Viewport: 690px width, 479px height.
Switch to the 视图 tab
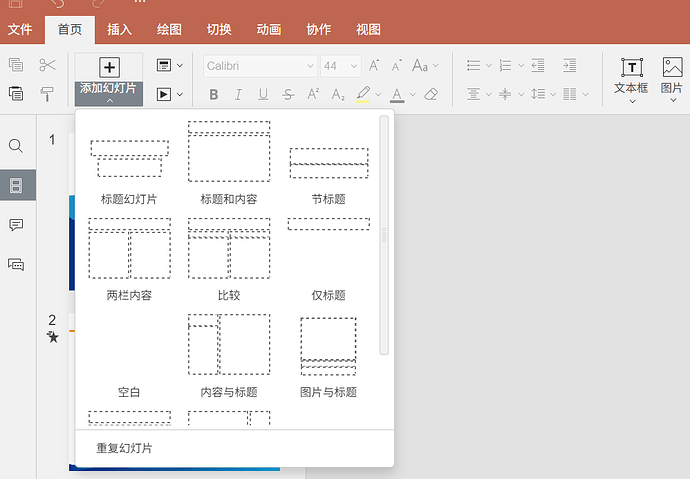368,29
